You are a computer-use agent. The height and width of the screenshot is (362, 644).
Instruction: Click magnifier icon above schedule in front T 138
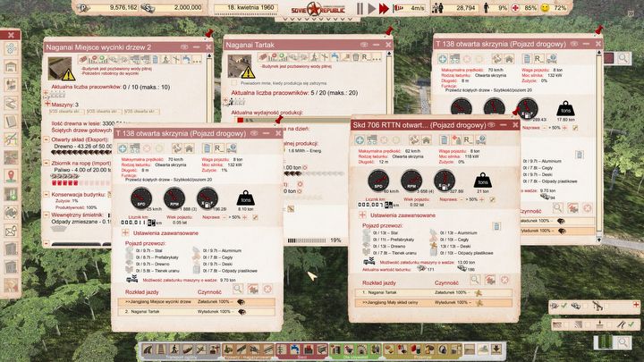pos(237,289)
